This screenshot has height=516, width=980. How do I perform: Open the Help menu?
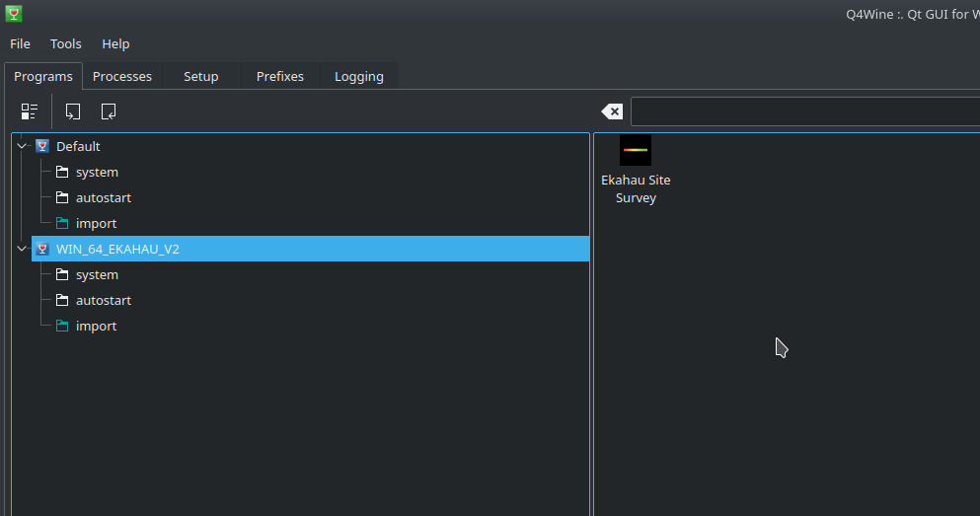[115, 43]
